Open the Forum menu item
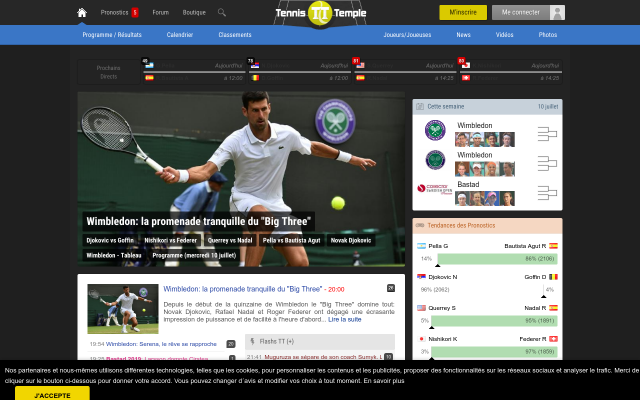The image size is (640, 400). [x=160, y=13]
